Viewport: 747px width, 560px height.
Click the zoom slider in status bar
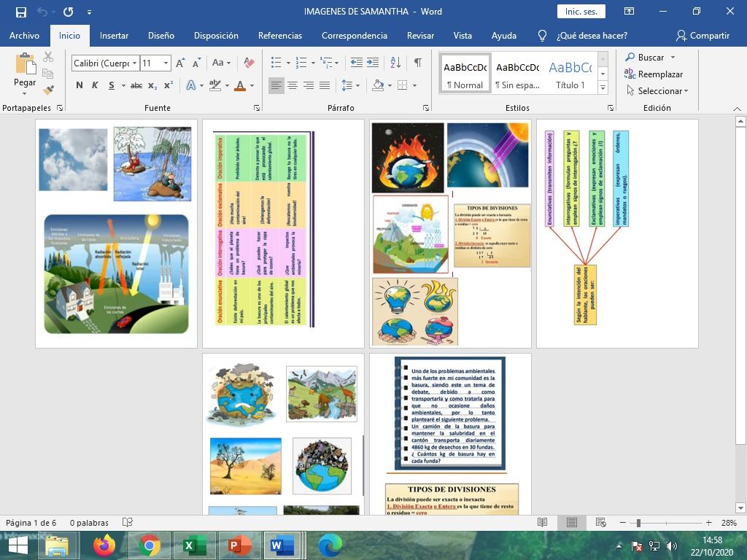638,523
